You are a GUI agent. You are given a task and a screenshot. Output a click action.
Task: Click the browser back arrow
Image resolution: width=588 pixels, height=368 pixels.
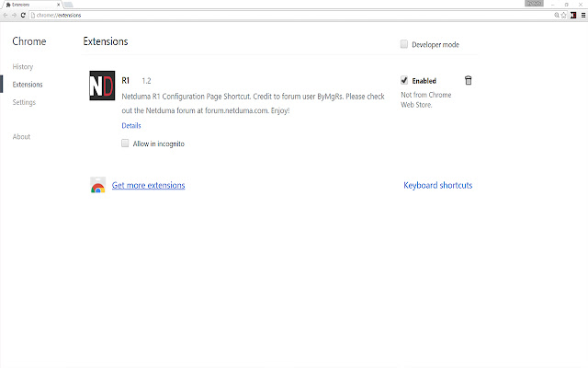click(x=6, y=15)
